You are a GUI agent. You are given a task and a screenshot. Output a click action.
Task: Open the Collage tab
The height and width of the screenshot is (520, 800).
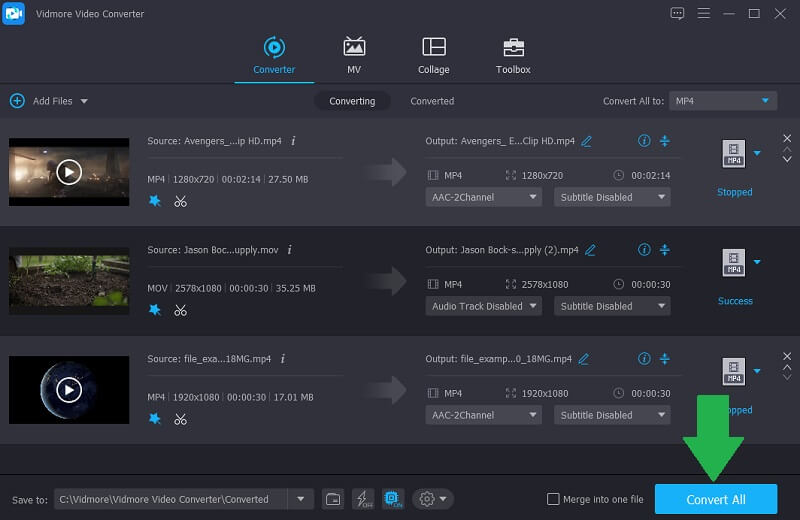point(434,56)
